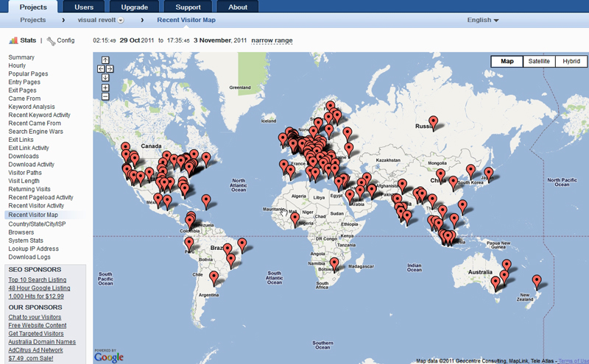Click the visitor pin in Russia
This screenshot has height=364, width=589.
point(433,122)
